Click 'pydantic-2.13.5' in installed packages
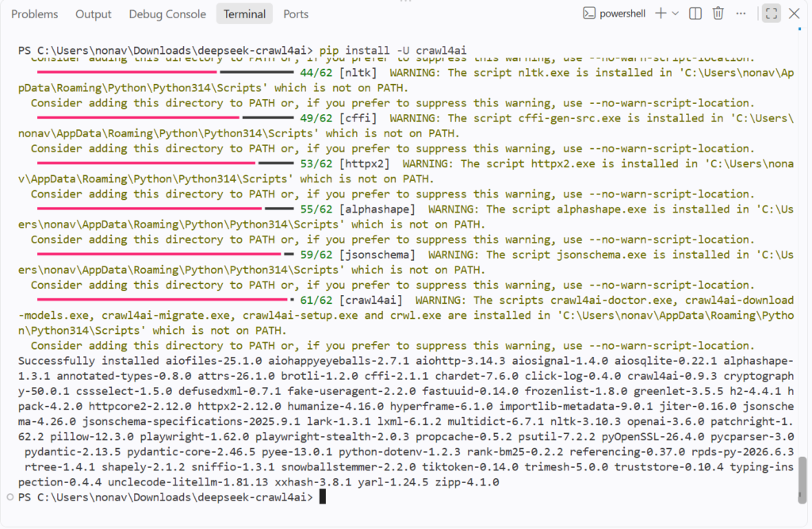Image resolution: width=812 pixels, height=529 pixels. point(72,452)
